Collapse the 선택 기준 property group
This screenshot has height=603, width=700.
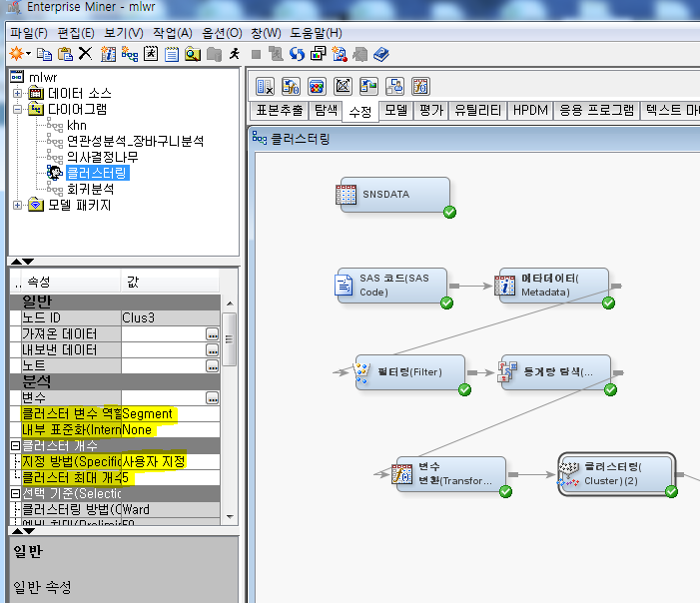pos(15,493)
